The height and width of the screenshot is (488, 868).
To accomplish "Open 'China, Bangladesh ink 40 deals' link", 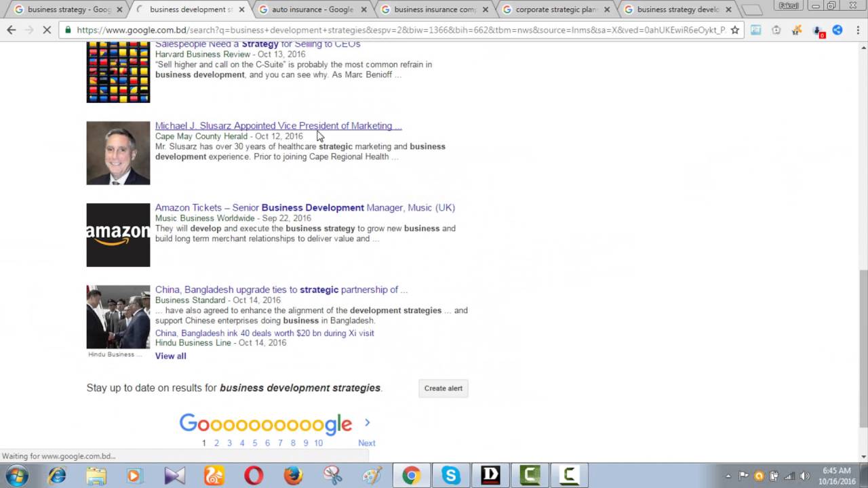I will tap(264, 333).
